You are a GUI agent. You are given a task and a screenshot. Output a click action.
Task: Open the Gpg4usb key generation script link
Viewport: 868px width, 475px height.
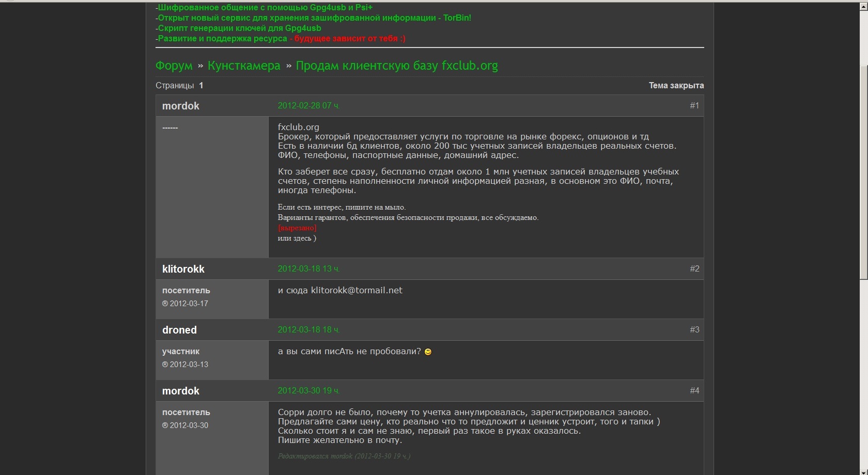click(239, 28)
